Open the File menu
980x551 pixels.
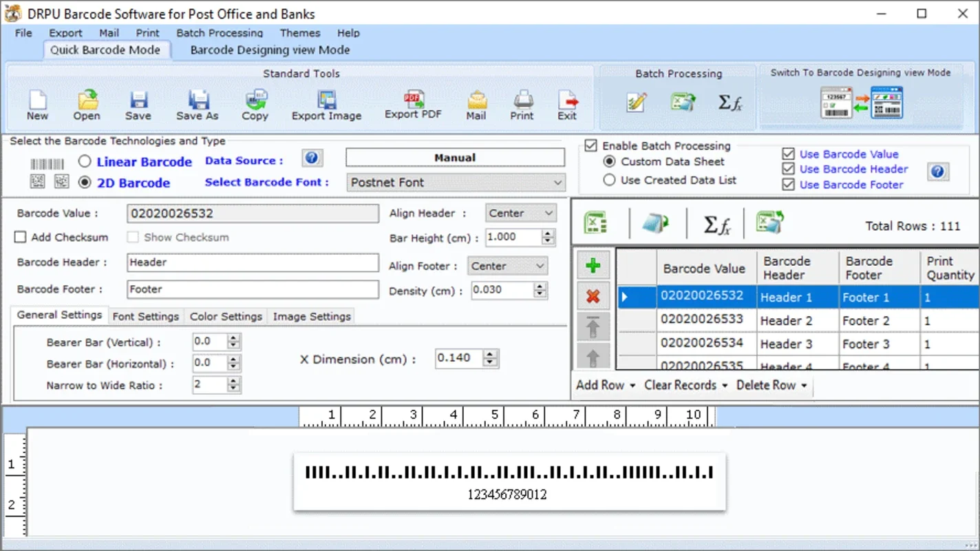pyautogui.click(x=23, y=32)
